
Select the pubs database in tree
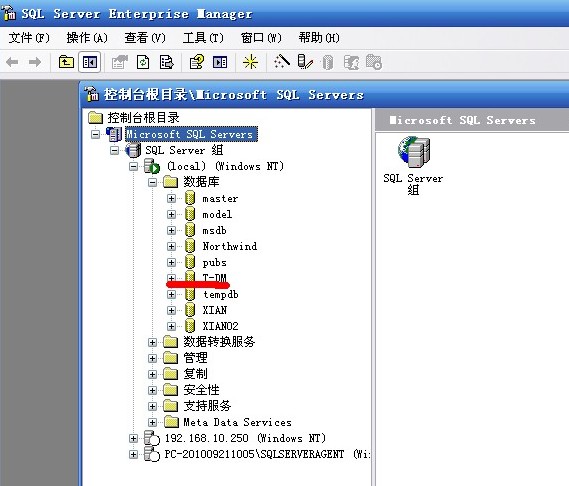click(x=214, y=262)
